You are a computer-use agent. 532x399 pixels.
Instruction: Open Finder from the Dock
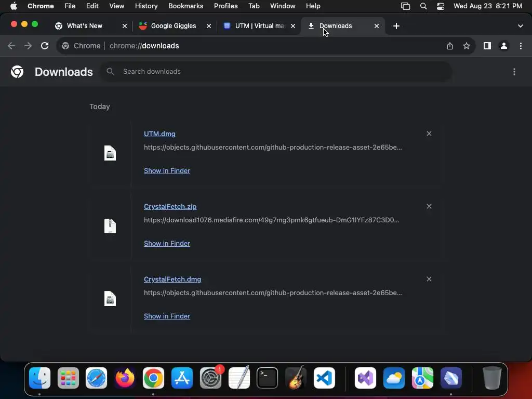click(39, 378)
